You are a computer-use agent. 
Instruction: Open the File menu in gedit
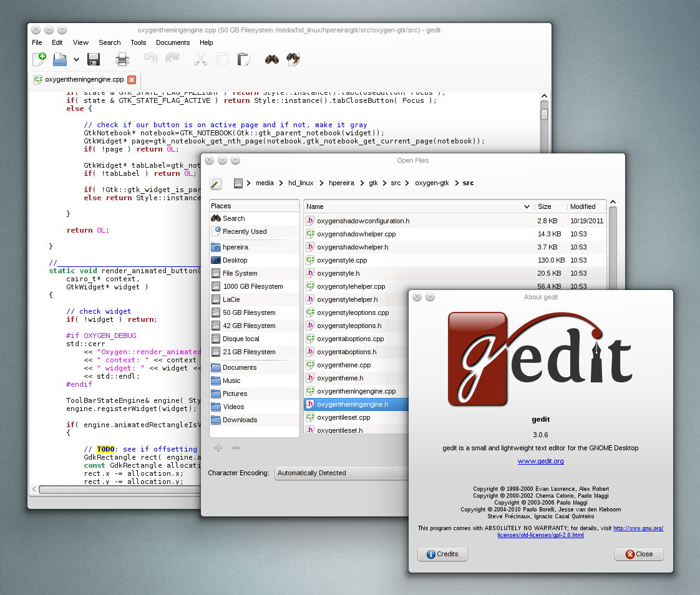[x=37, y=42]
